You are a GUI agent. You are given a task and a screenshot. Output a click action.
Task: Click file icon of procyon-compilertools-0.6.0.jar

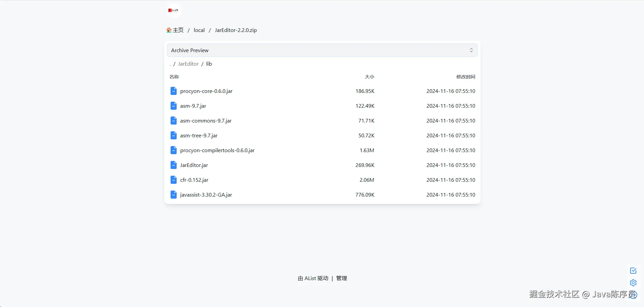click(174, 150)
